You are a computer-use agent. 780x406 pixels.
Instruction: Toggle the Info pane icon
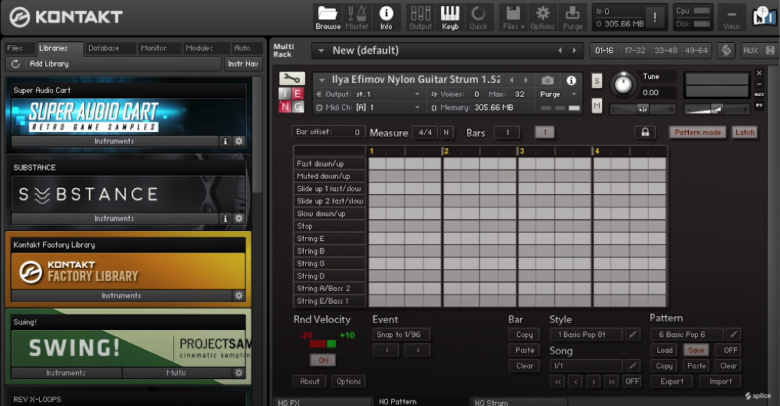click(386, 17)
